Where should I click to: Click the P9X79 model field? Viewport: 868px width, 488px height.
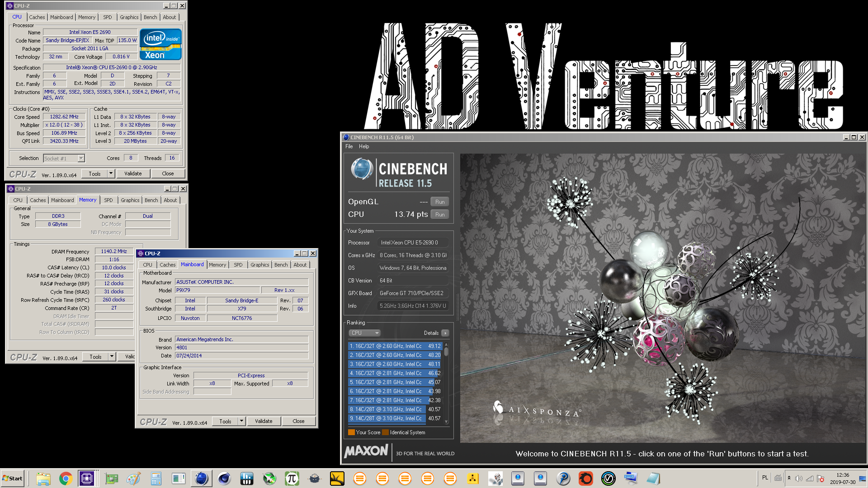tap(217, 290)
